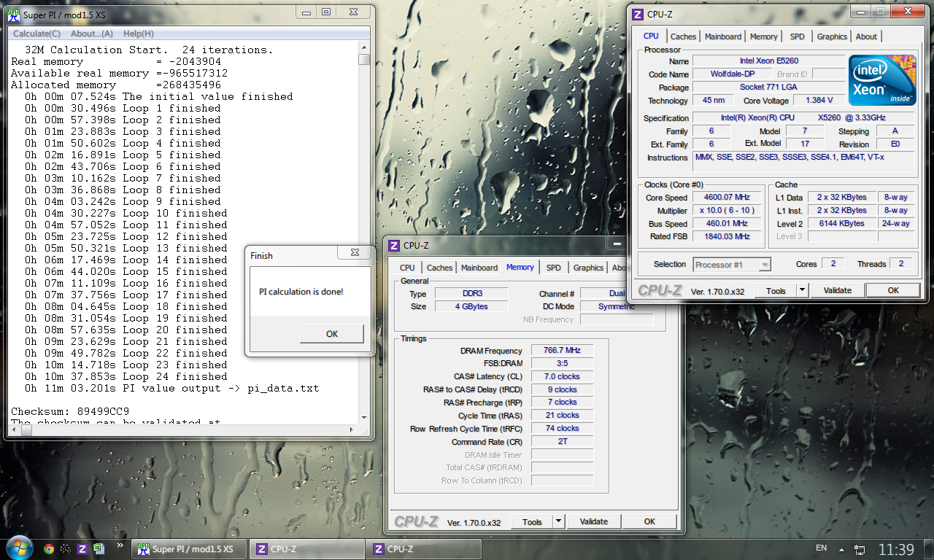Screen dimensions: 934x560
Task: Switch to Caches tab in Memory window
Action: 439,268
